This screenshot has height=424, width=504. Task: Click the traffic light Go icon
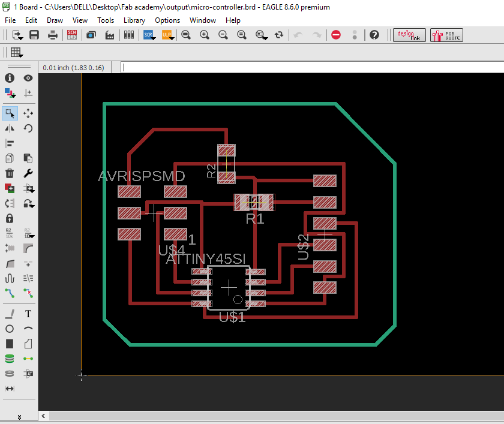coord(355,35)
